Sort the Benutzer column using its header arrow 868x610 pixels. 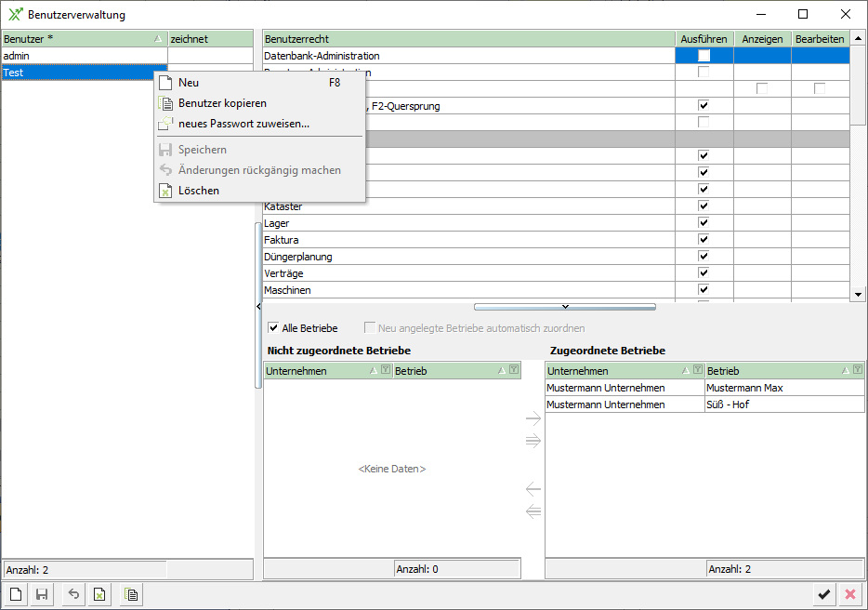156,39
